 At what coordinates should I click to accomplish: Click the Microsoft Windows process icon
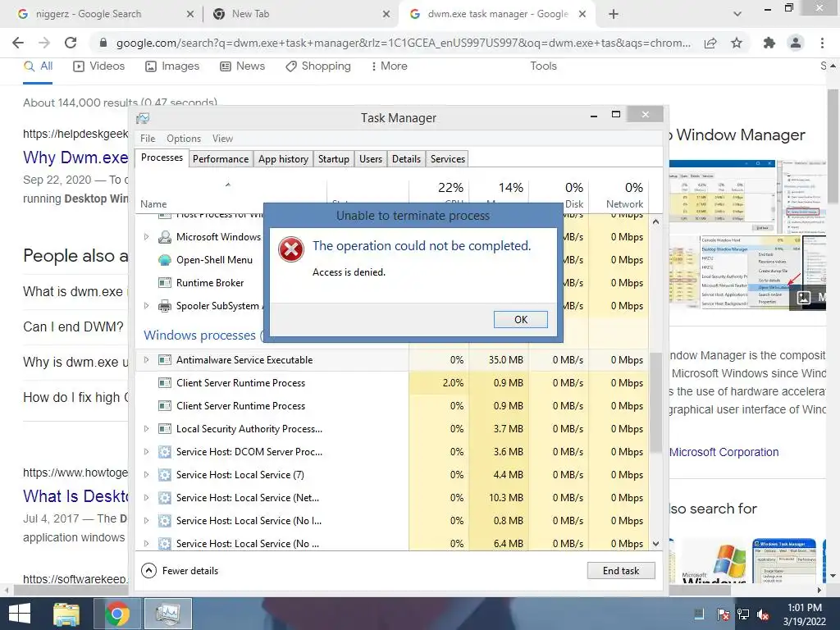pyautogui.click(x=165, y=237)
